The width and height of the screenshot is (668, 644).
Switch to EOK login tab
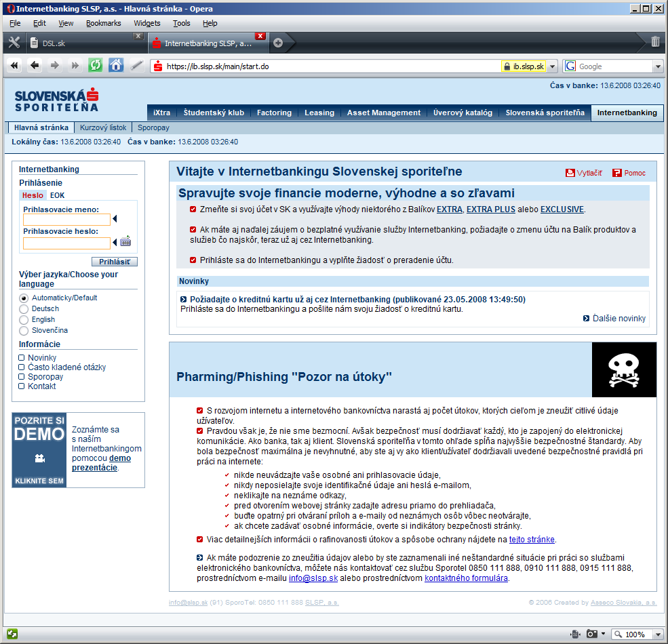[x=57, y=195]
